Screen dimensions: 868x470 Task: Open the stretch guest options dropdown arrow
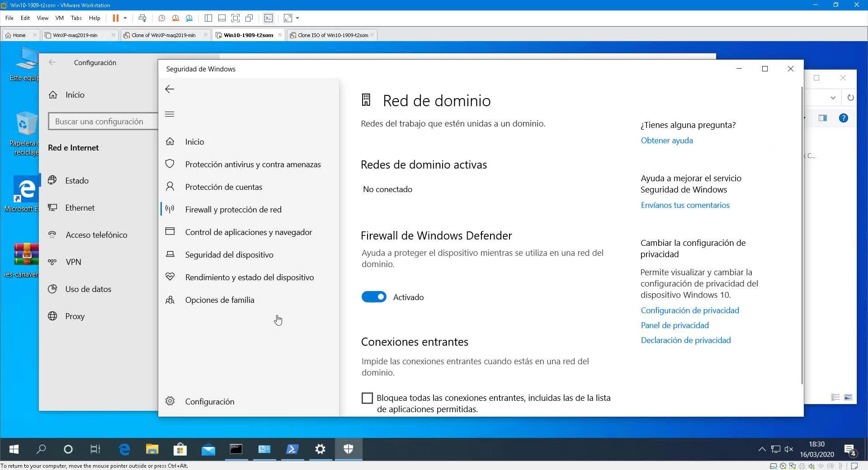pos(297,18)
